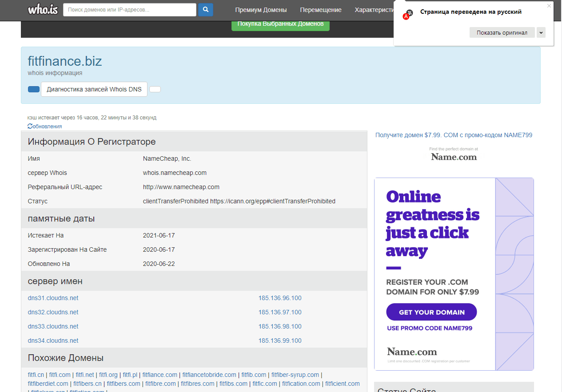The width and height of the screenshot is (562, 392).
Task: Focus the domain or IP search field
Action: pos(129,10)
